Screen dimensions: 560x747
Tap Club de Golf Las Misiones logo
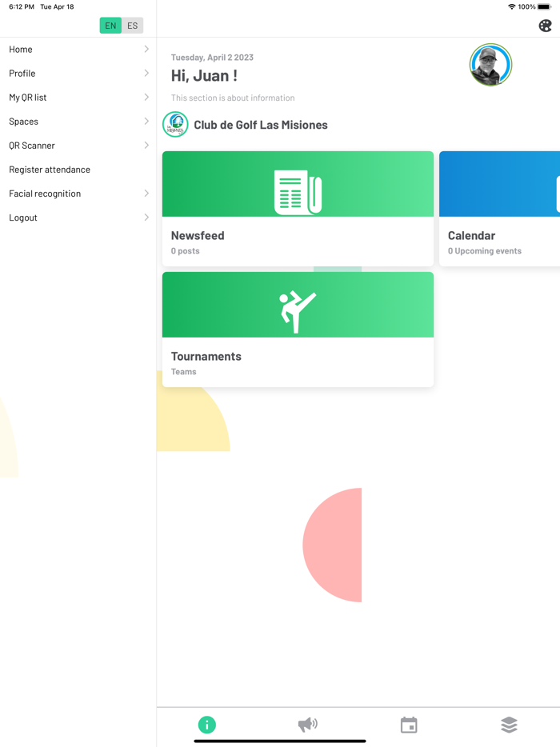175,124
